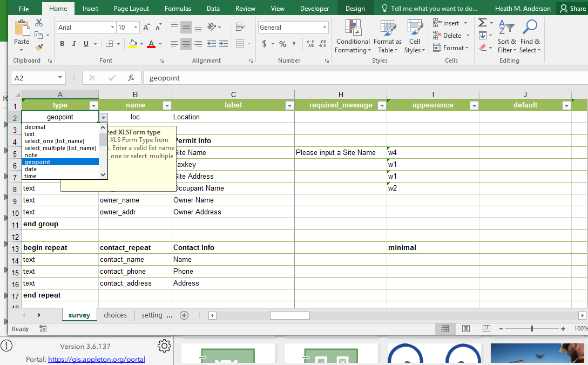The height and width of the screenshot is (365, 588).
Task: Click the Format Painter brush icon
Action: pos(39,48)
